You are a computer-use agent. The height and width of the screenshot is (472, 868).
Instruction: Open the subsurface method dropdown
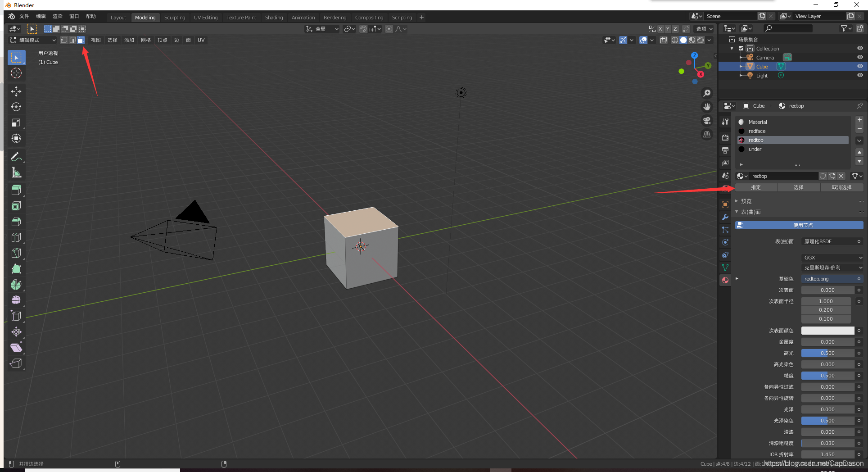point(832,268)
